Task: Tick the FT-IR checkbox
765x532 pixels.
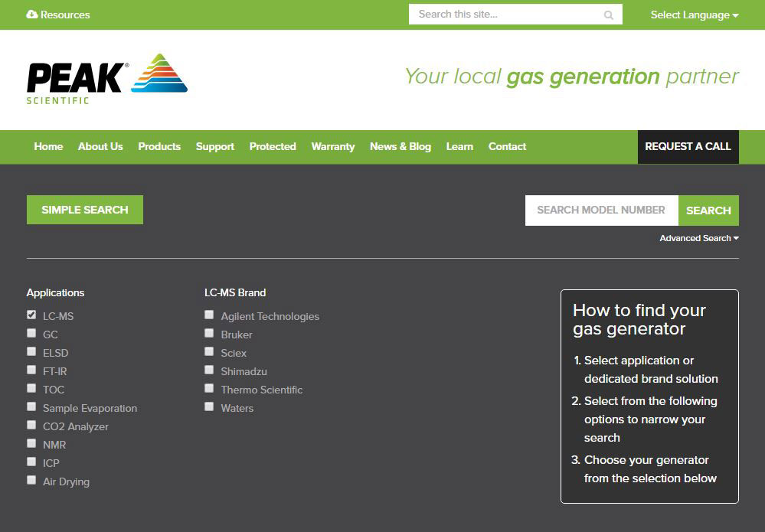Action: tap(31, 370)
